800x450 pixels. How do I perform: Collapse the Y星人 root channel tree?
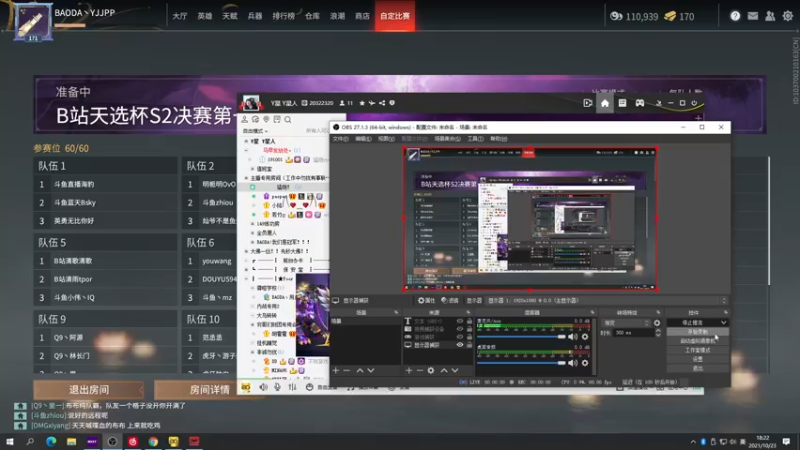246,141
